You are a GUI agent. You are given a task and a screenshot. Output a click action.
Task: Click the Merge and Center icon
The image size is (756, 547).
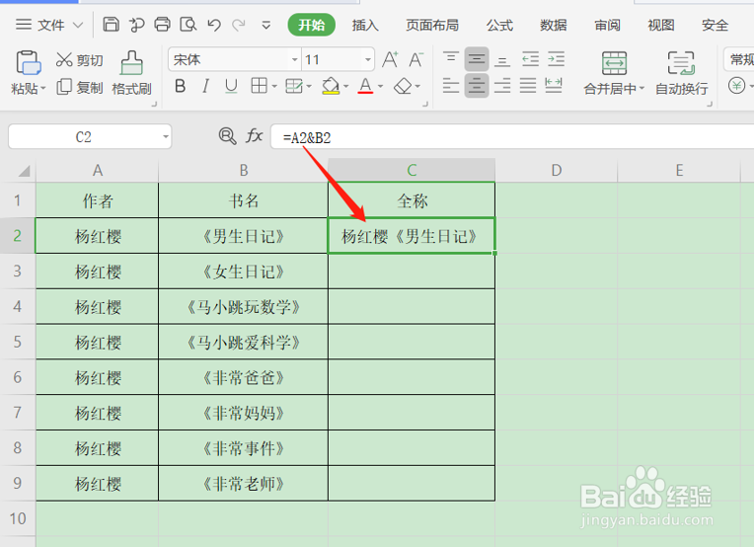[x=614, y=63]
